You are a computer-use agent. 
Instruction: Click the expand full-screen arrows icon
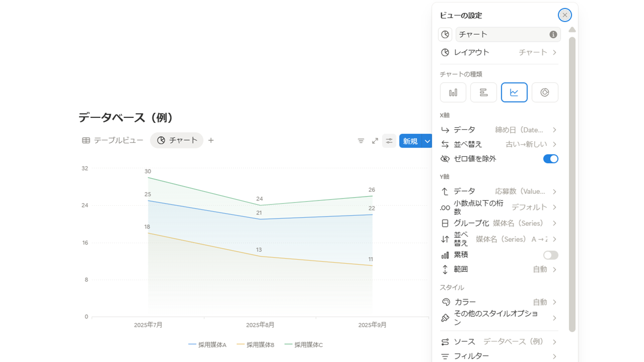click(375, 141)
